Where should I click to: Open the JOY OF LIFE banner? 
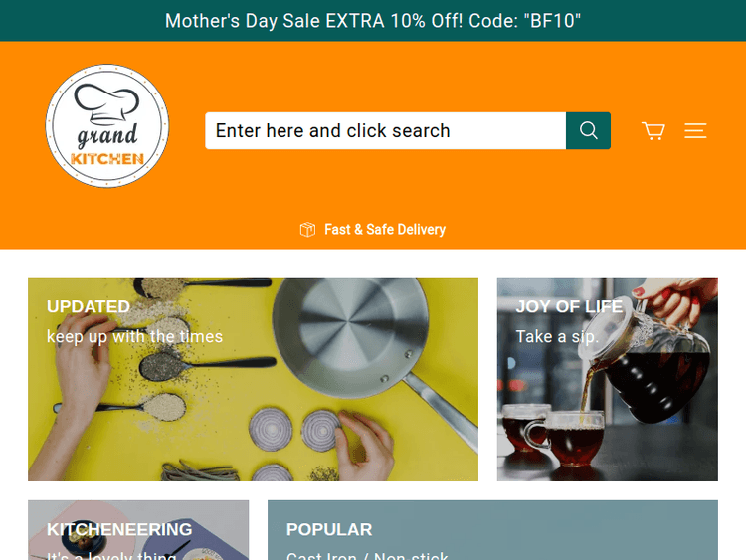[608, 379]
